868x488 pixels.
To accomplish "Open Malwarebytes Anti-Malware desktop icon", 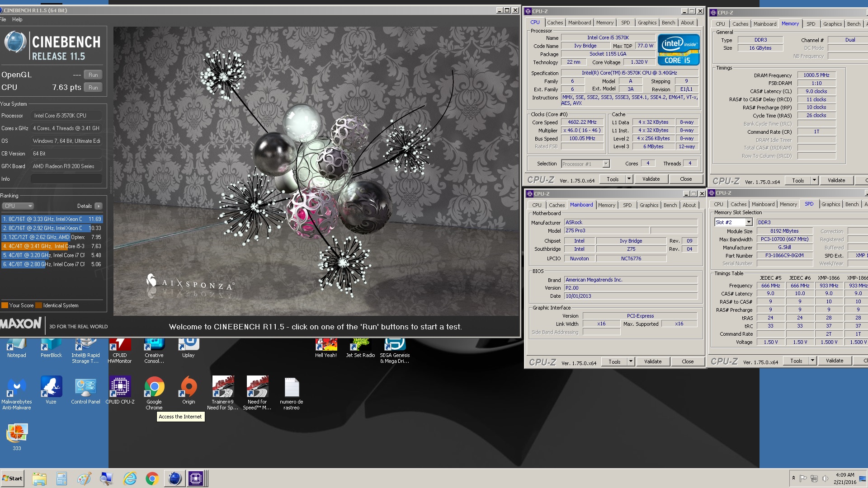I will (17, 393).
